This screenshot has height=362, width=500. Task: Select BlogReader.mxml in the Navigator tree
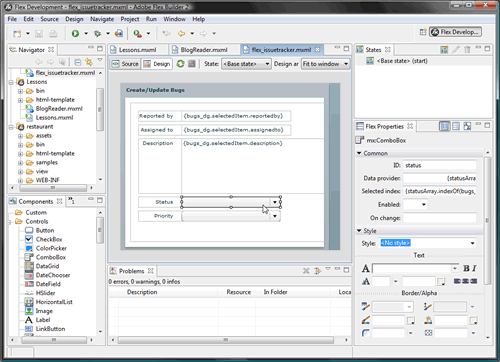[x=59, y=108]
